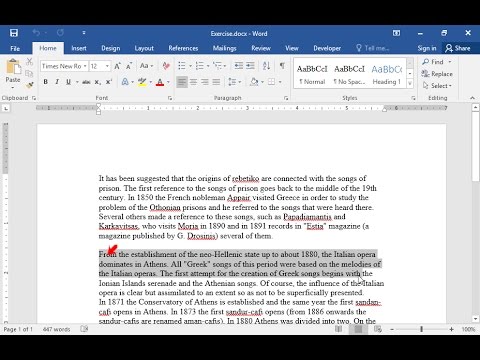Justify the paragraph text
Screen dimensions: 480x360
point(216,82)
